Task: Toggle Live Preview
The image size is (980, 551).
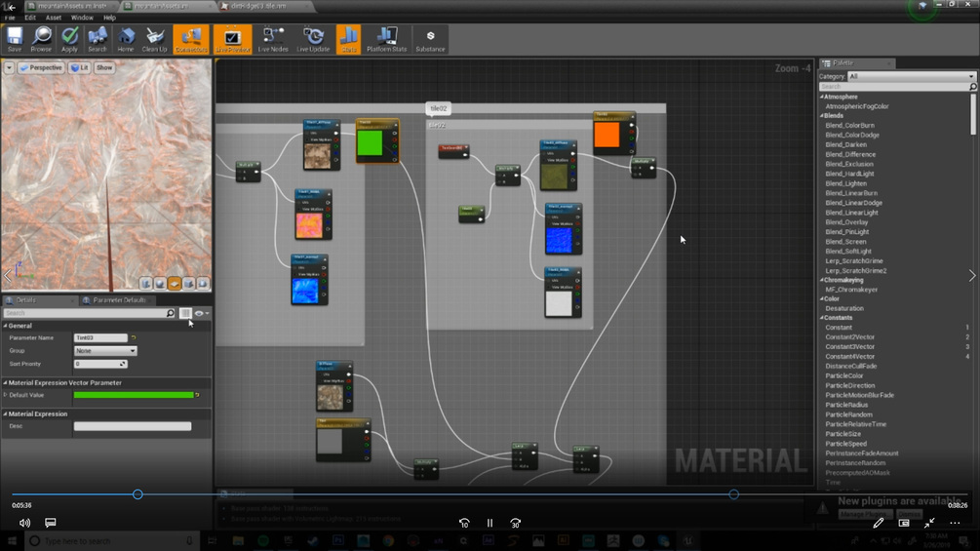Action: 232,39
